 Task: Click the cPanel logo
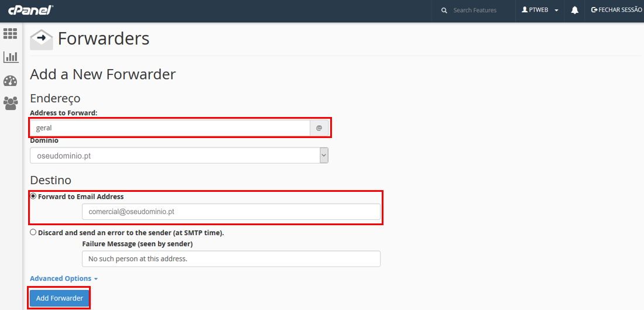pyautogui.click(x=30, y=10)
